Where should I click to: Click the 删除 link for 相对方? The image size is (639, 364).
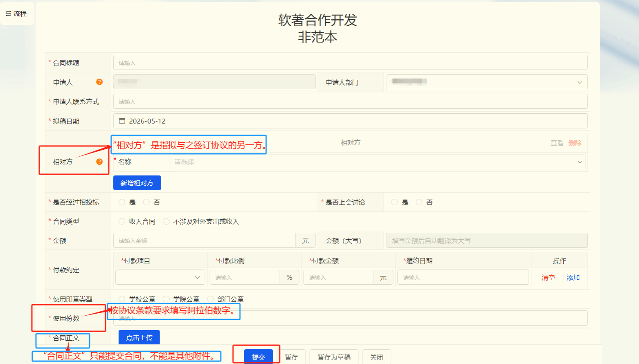[575, 143]
